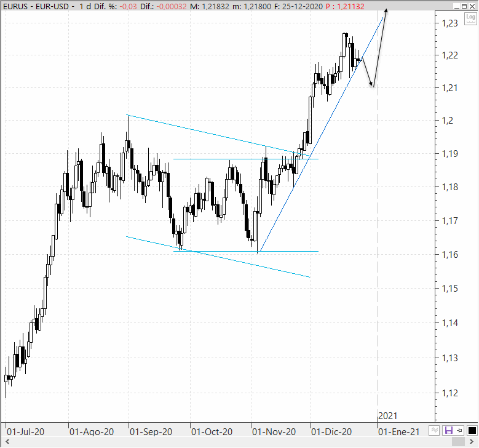Click the 1,21 price axis label

coord(450,88)
